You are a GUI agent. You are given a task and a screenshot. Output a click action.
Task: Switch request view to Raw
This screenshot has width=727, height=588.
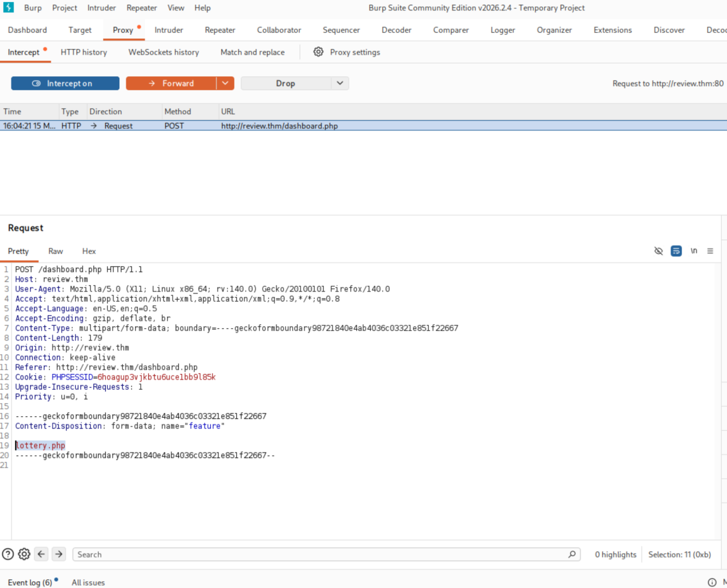tap(56, 251)
